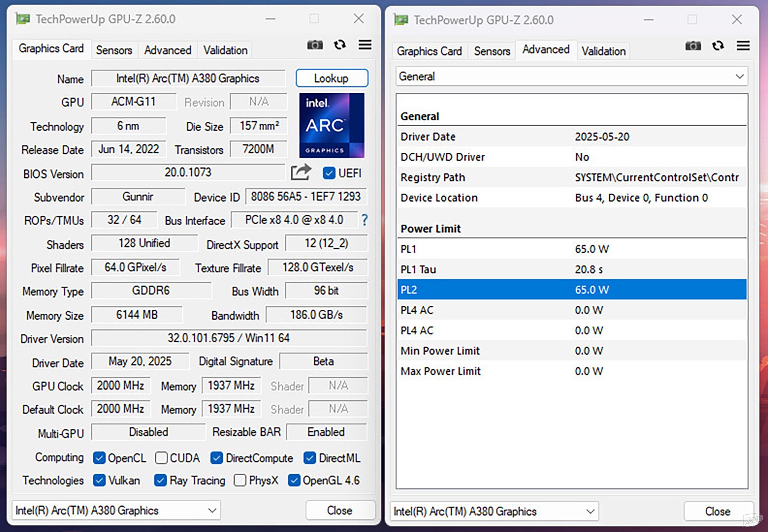Click the Lookup button
768x532 pixels.
coord(332,78)
